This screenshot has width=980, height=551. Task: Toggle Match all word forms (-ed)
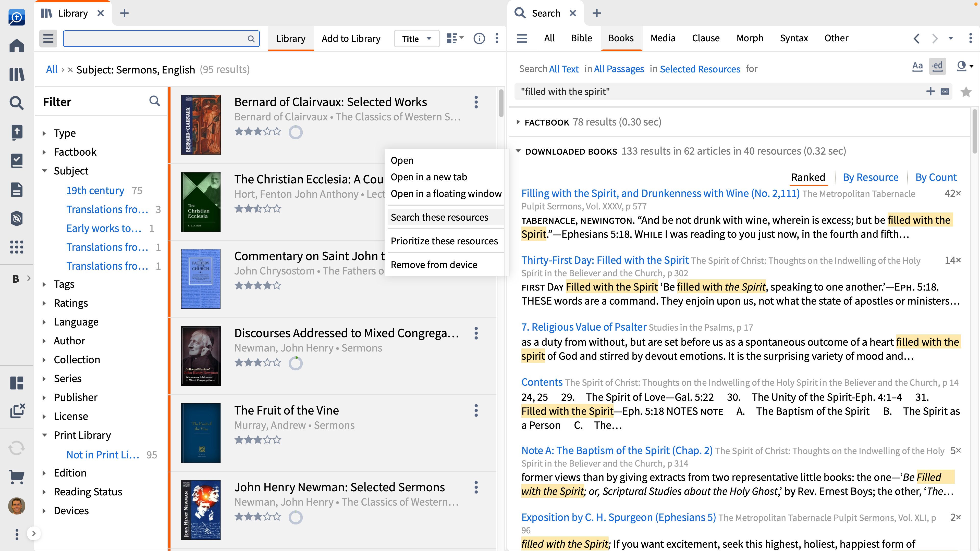[x=937, y=66]
